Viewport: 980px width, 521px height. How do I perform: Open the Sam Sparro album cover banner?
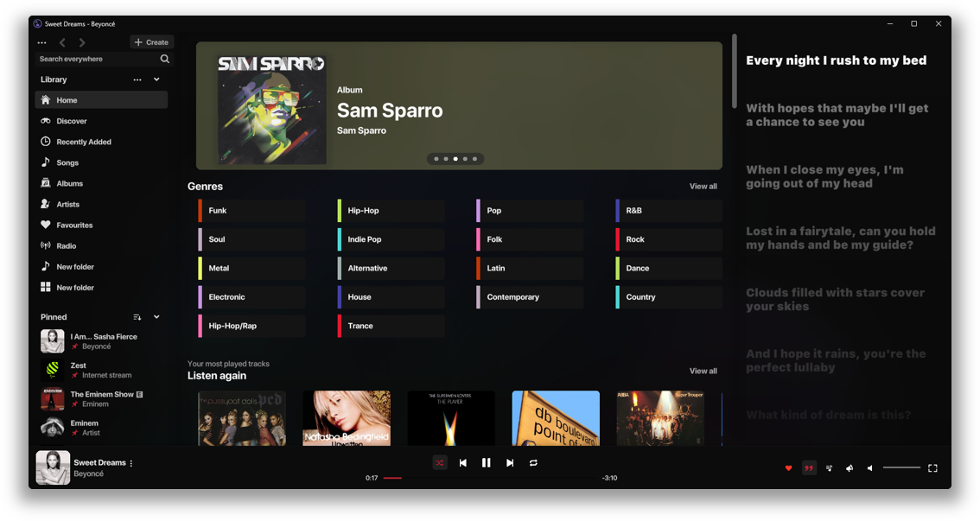coord(272,110)
